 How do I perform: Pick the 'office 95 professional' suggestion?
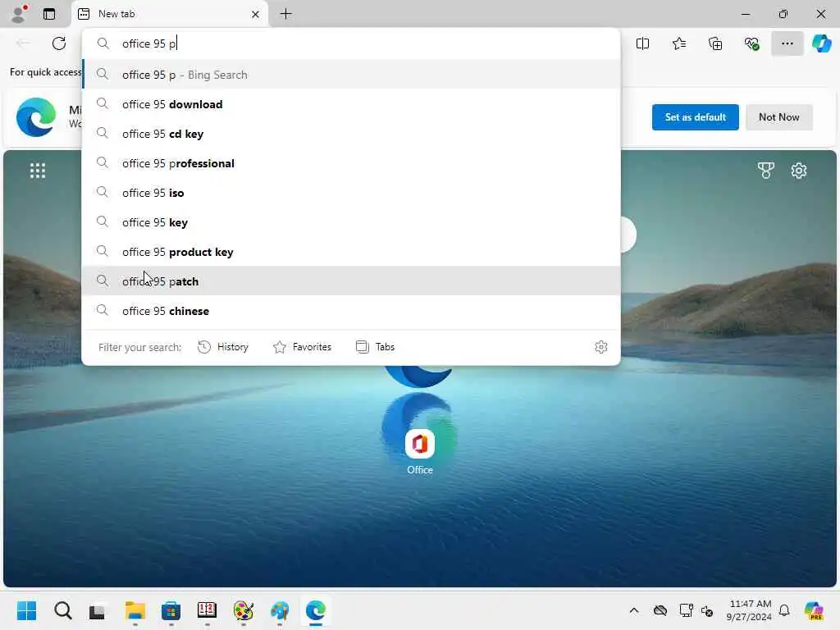351,163
